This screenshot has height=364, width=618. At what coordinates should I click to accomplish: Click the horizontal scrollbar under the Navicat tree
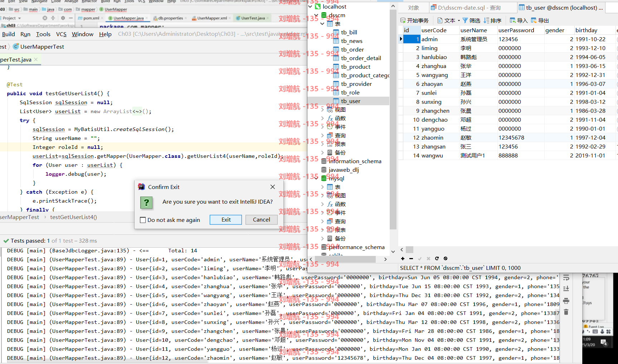[x=345, y=259]
